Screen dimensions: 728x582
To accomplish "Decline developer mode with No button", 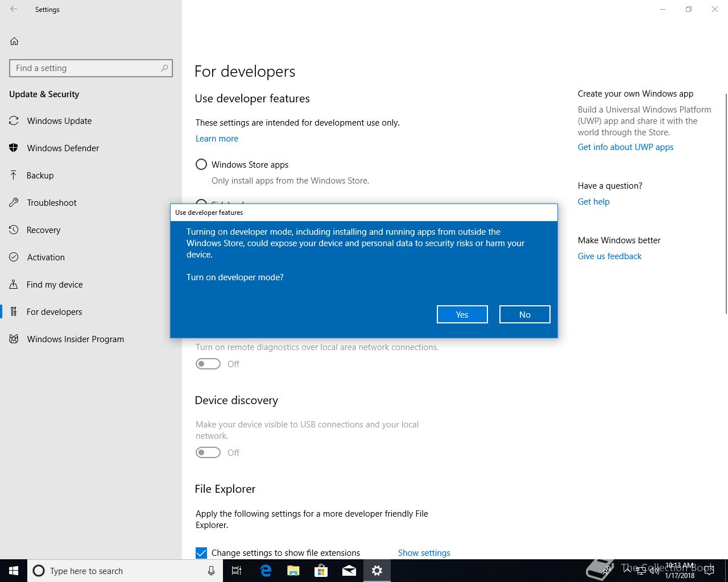I will tap(524, 314).
